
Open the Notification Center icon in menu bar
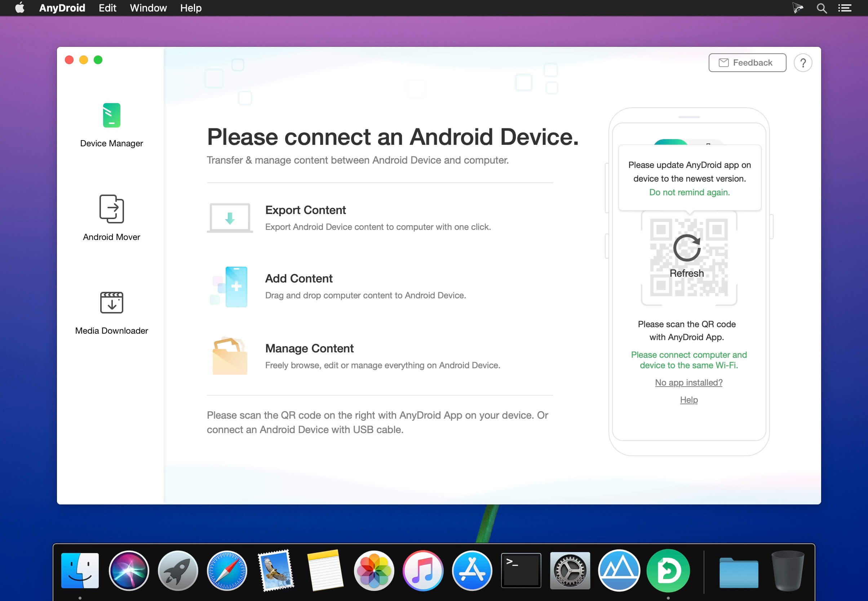click(x=845, y=8)
